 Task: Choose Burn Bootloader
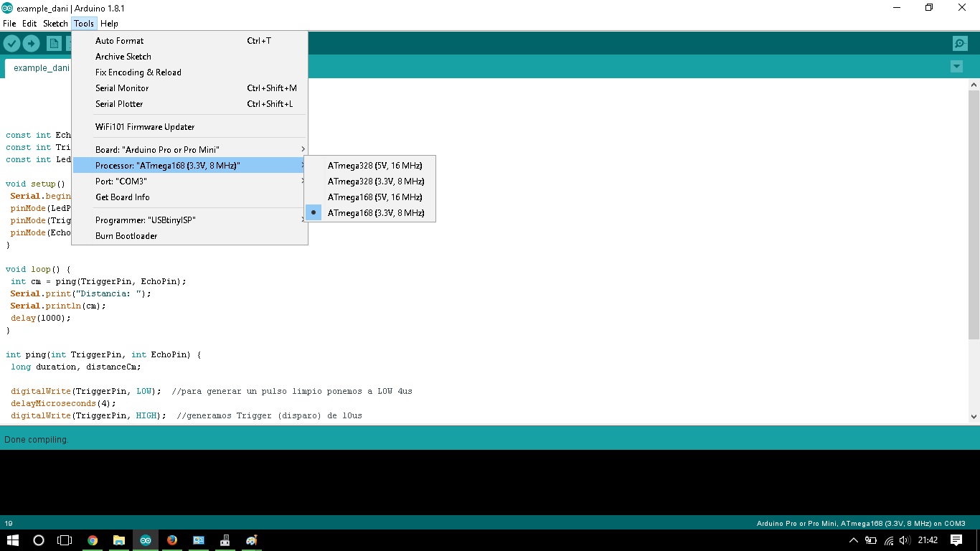pos(190,236)
